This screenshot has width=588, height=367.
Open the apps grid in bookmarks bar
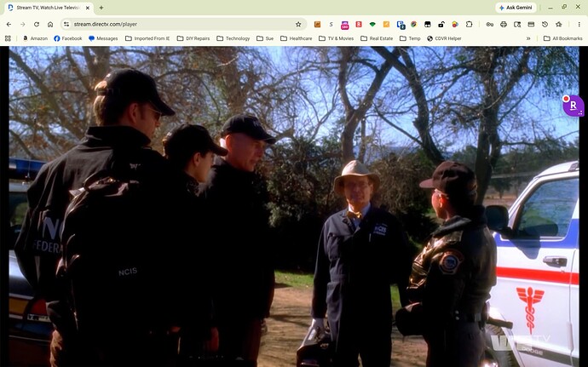(x=8, y=38)
